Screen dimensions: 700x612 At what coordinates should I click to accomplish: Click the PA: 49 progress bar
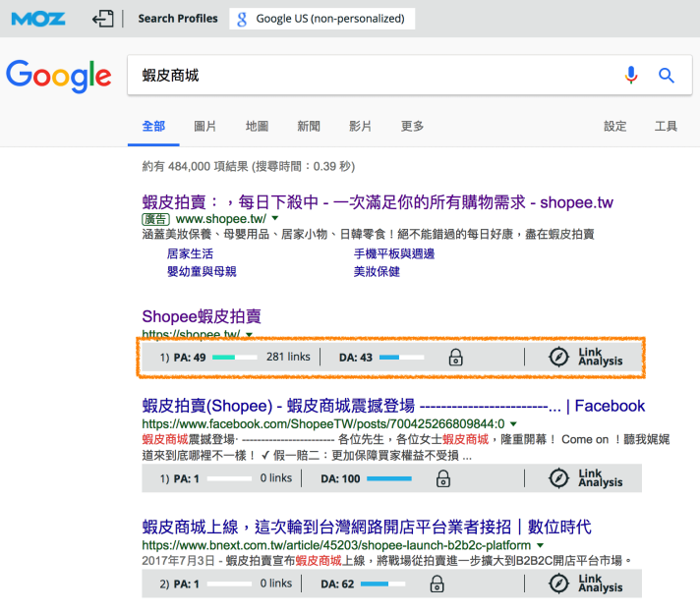[x=235, y=358]
